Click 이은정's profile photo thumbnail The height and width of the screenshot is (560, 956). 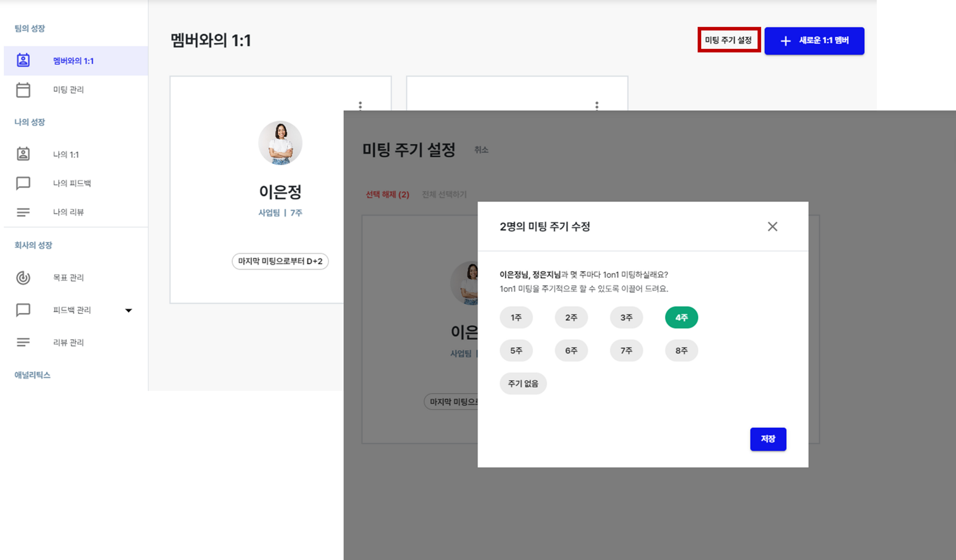[281, 143]
